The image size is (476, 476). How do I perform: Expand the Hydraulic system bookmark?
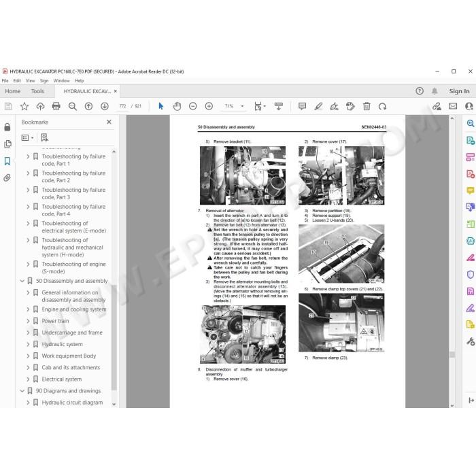pyautogui.click(x=28, y=344)
